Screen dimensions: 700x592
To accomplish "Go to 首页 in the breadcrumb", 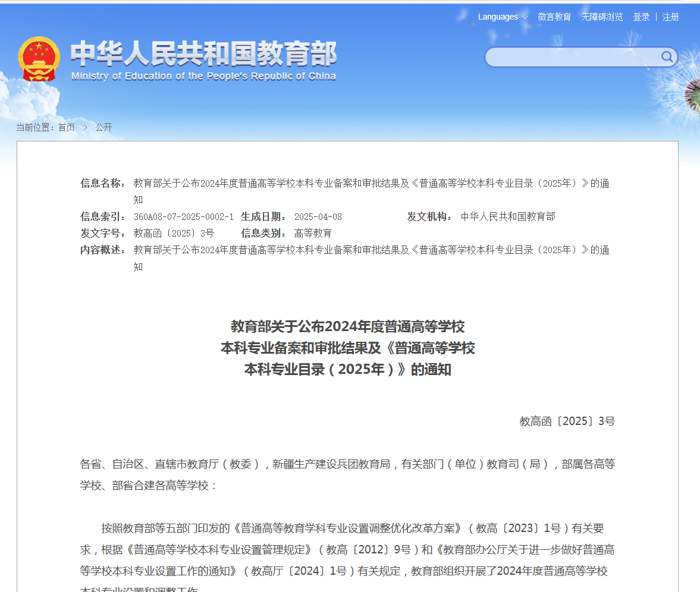I will [x=66, y=127].
